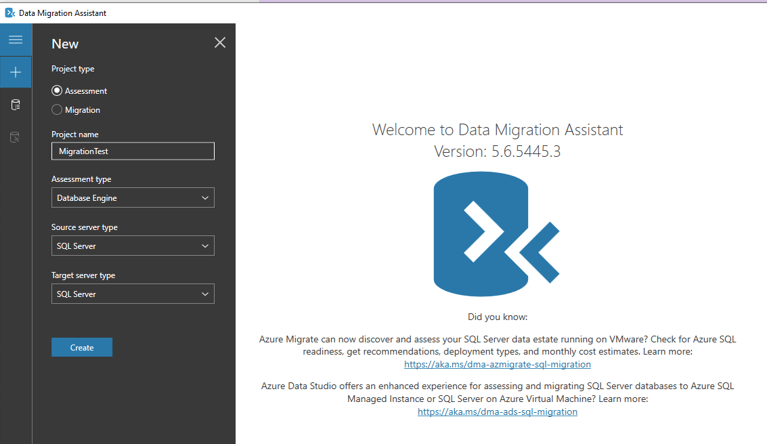Open the dma-ads-sql-migration link
Image resolution: width=774 pixels, height=446 pixels.
click(x=497, y=411)
